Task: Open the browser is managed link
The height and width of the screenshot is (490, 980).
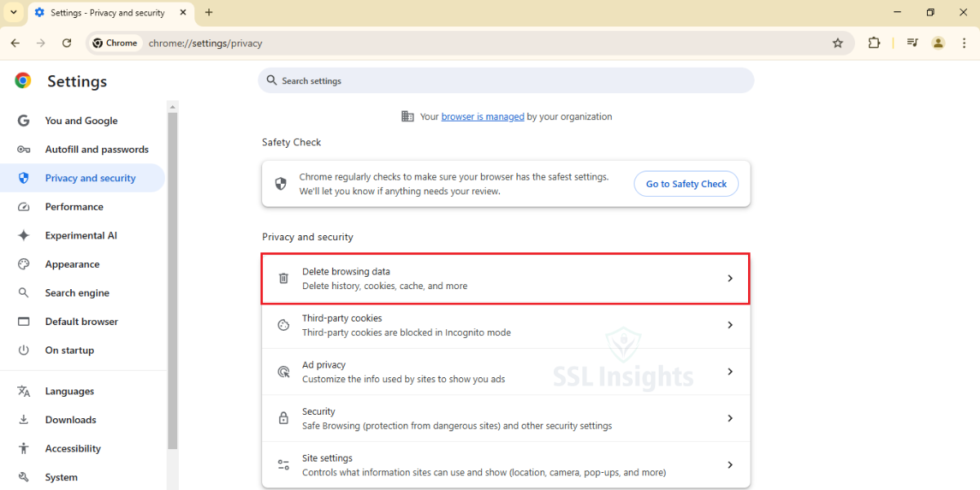Action: (482, 116)
